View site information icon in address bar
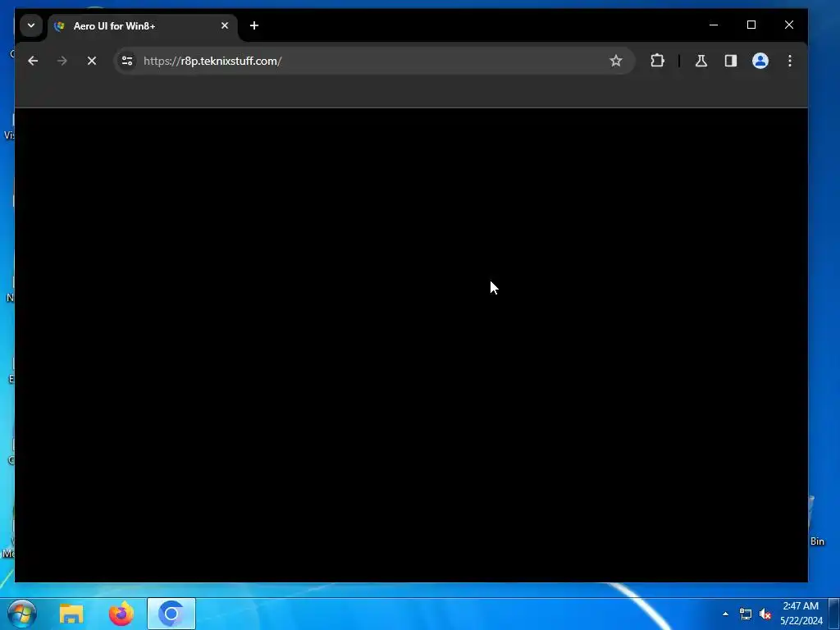 pyautogui.click(x=127, y=61)
